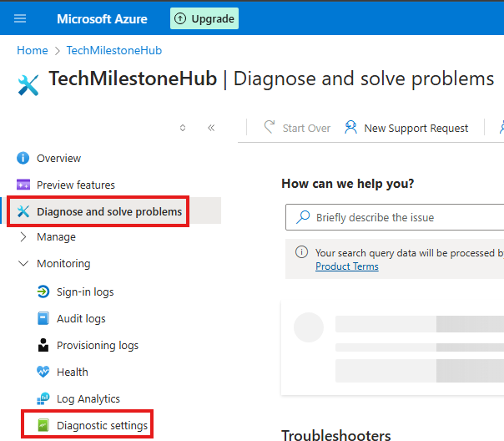Image resolution: width=504 pixels, height=441 pixels.
Task: Click the Start Over refresh icon
Action: (x=270, y=127)
